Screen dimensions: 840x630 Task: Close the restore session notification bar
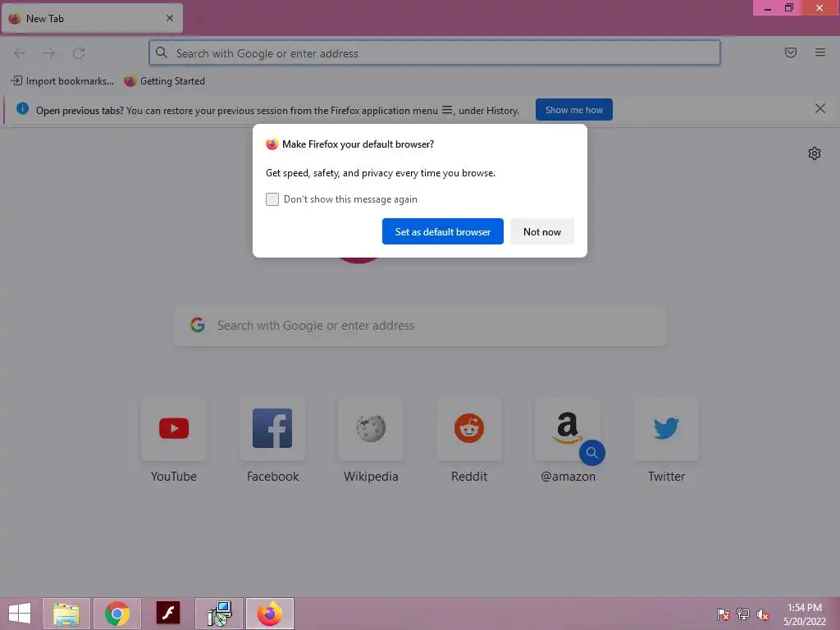point(819,109)
